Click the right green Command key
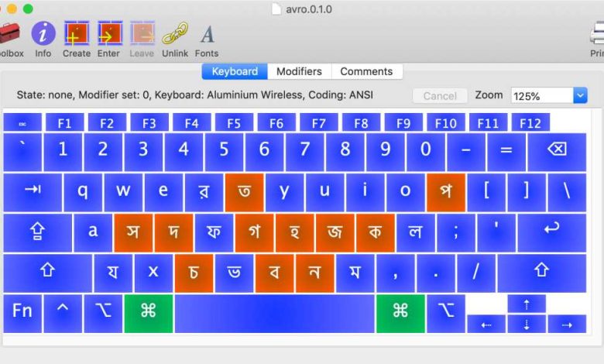 point(400,314)
